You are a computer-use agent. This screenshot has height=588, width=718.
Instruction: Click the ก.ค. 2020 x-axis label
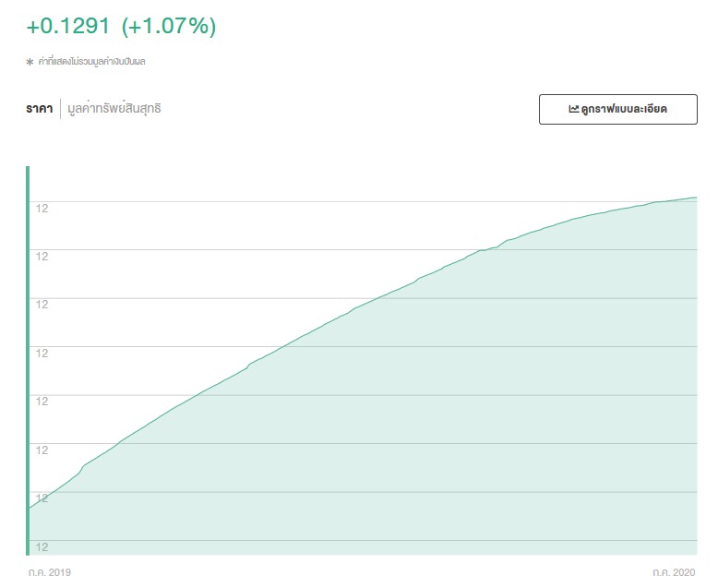(674, 572)
